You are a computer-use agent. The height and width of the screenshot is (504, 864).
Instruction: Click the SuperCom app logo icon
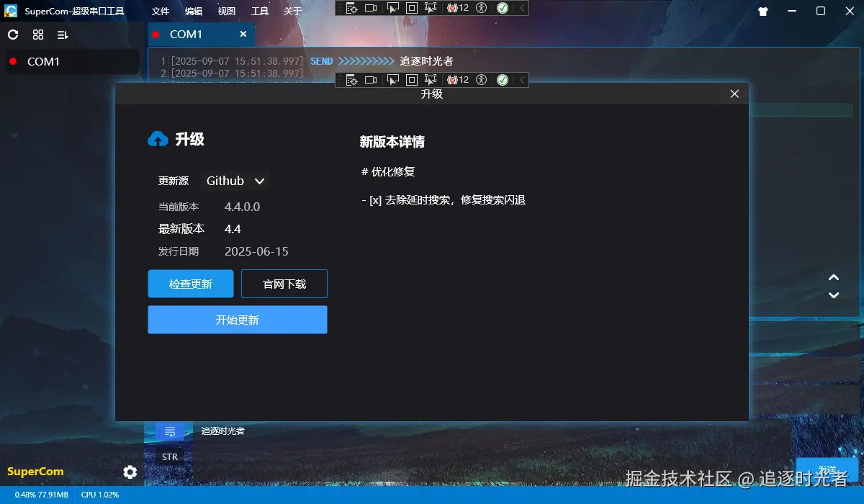[11, 11]
